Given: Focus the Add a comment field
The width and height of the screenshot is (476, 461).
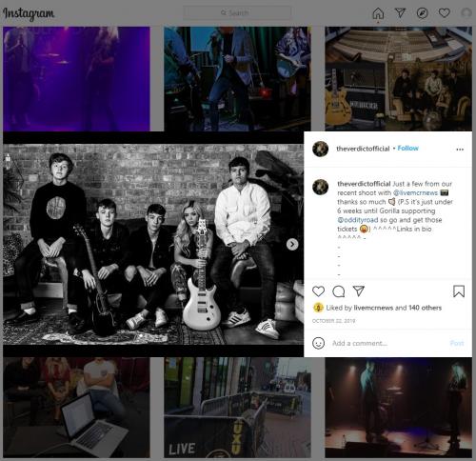Looking at the screenshot, I should coord(387,343).
